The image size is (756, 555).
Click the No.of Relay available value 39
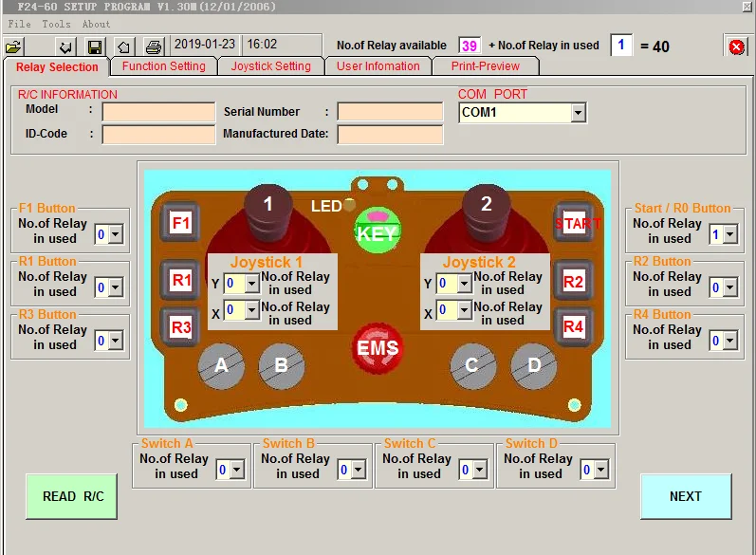click(x=470, y=46)
